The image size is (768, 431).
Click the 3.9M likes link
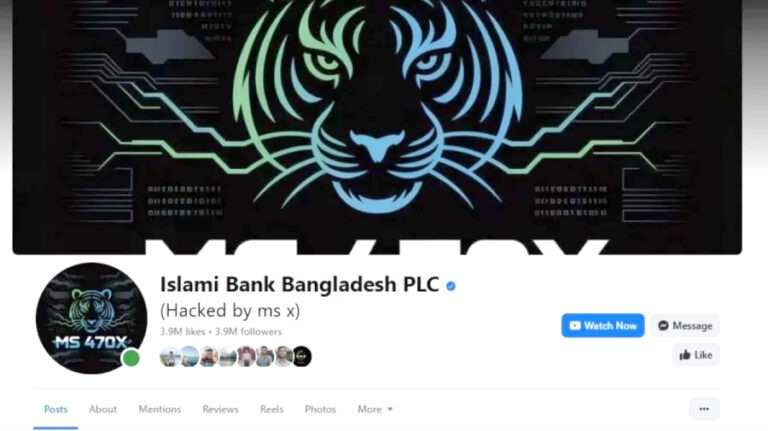tap(182, 332)
